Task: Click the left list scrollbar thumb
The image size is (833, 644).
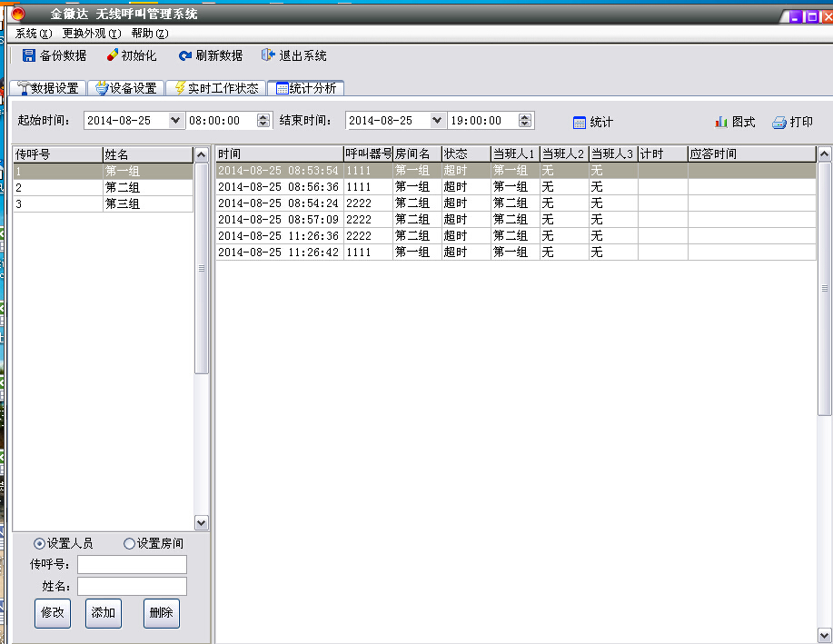Action: [202, 268]
